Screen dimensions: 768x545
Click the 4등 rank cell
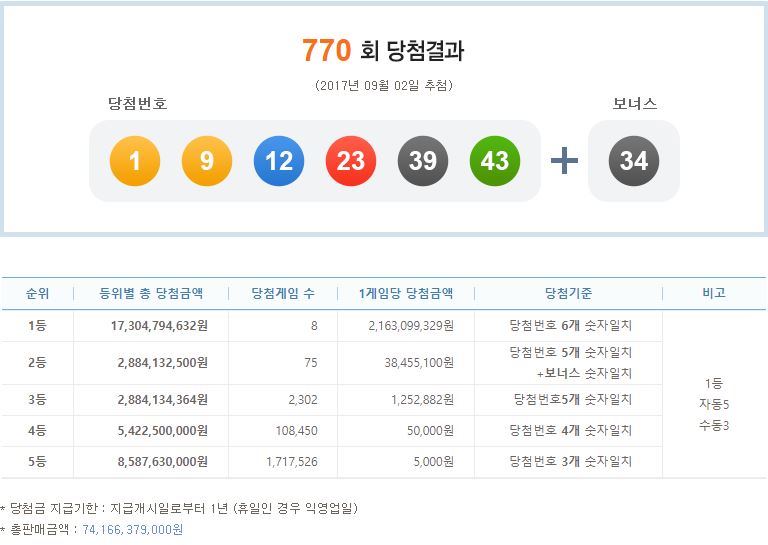pos(37,430)
